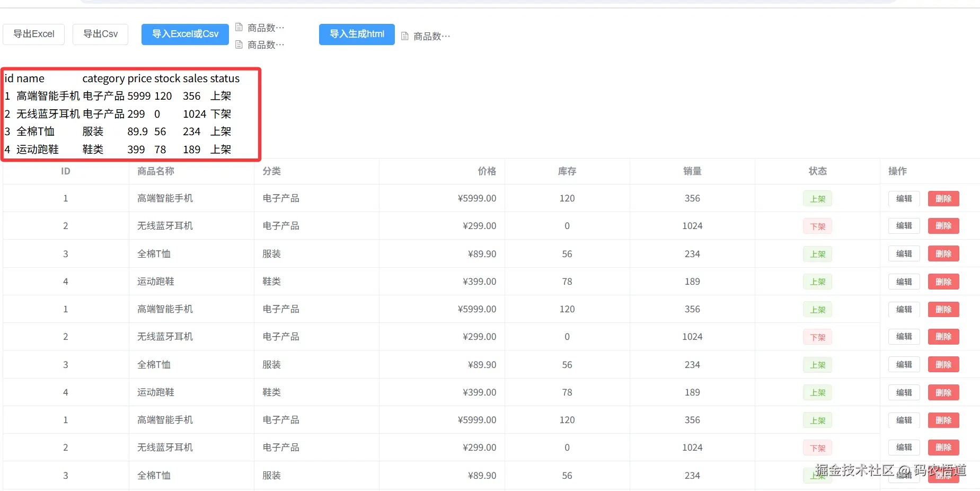Click the 操作 column header

pyautogui.click(x=898, y=171)
